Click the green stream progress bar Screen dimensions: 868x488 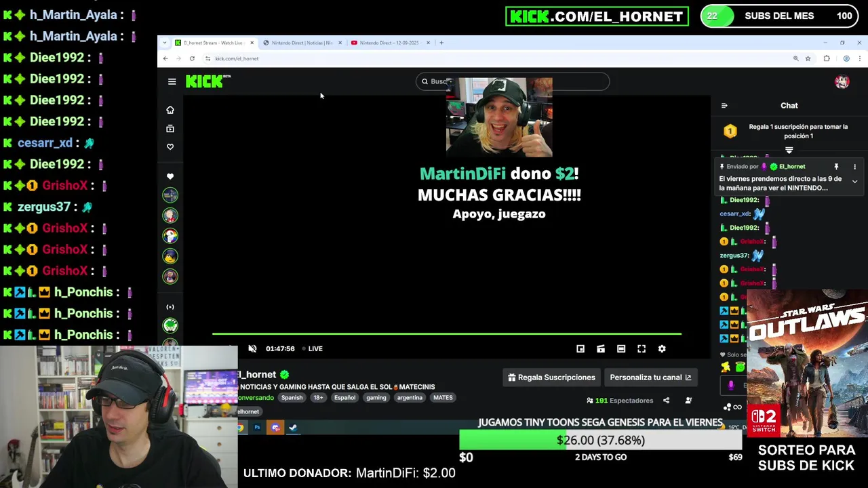447,333
